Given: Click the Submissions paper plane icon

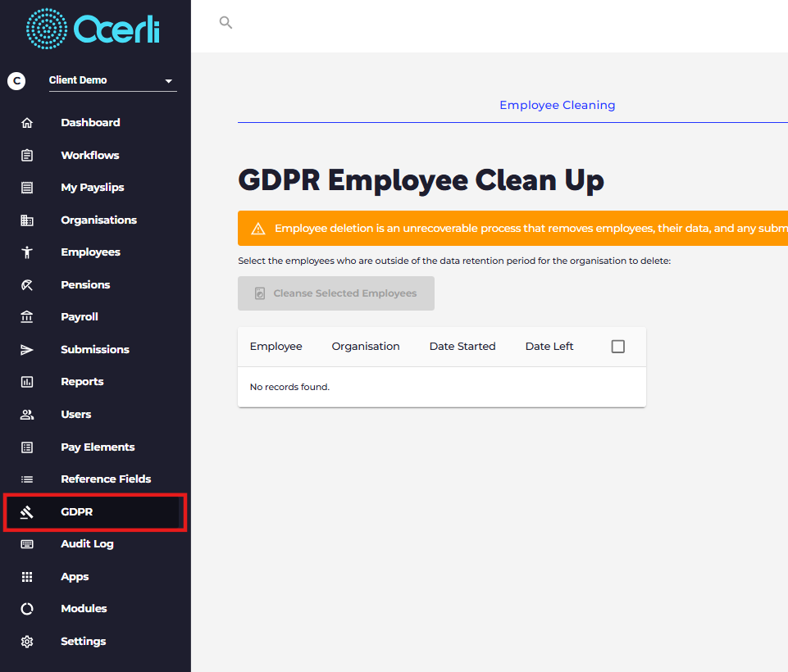Looking at the screenshot, I should (x=27, y=350).
